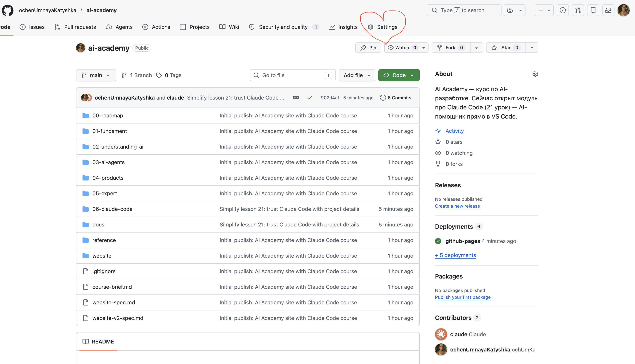Click the tag icon beside 0 Tags
This screenshot has width=635, height=364.
point(159,75)
